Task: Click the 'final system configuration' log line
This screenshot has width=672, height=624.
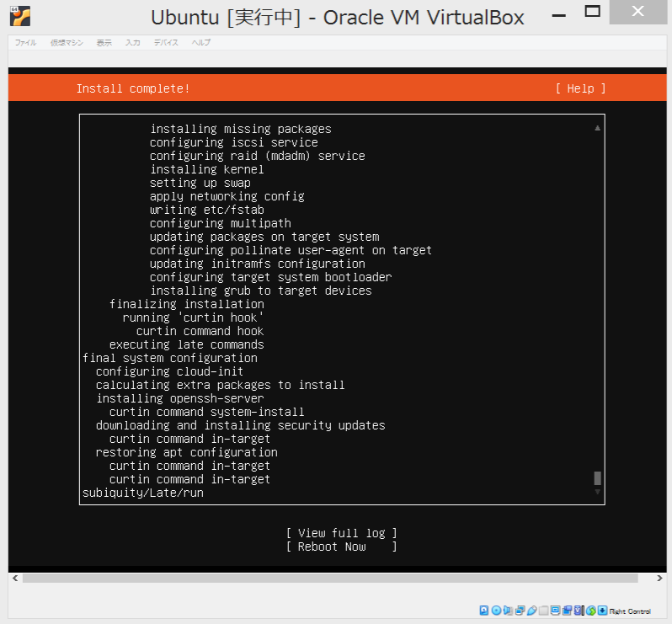Action: [x=170, y=358]
